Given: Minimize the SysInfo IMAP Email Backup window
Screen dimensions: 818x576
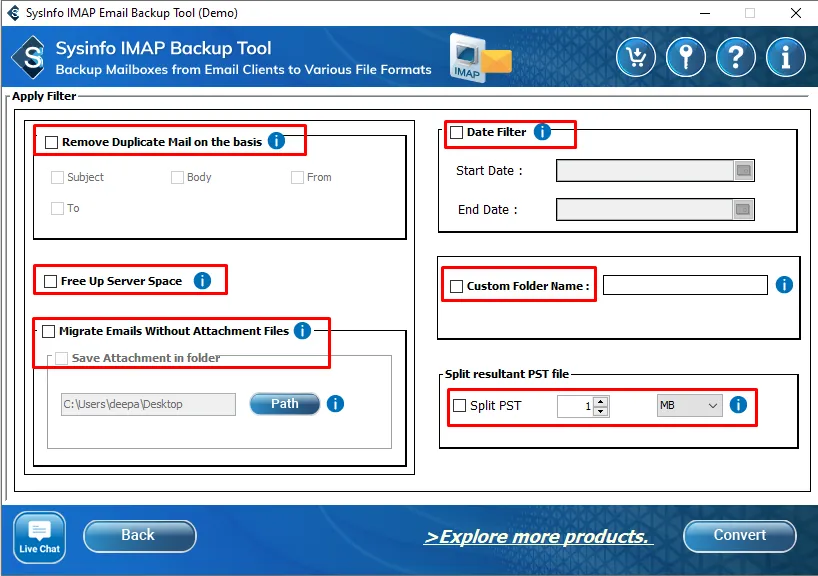Looking at the screenshot, I should pos(705,13).
